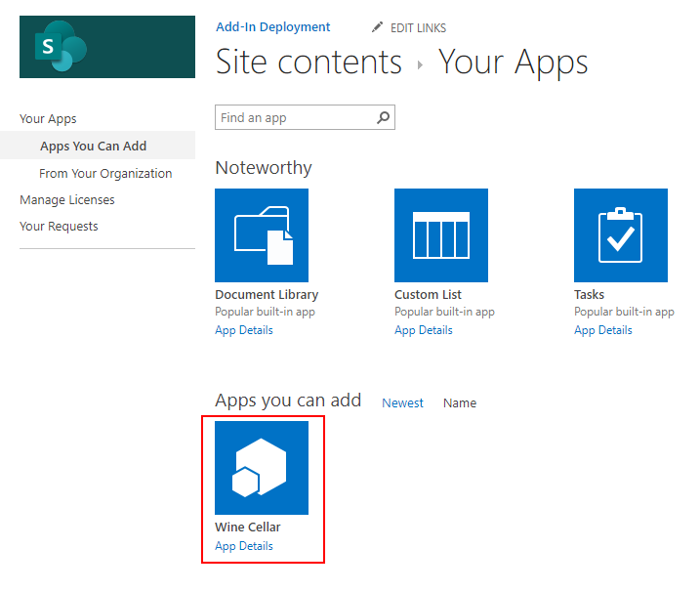Viewport: 700px width, 591px height.
Task: Go to Manage Licenses
Action: pos(67,200)
